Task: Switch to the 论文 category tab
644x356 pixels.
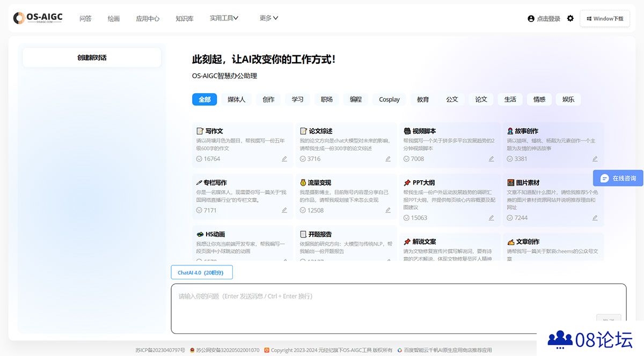Action: pyautogui.click(x=481, y=99)
